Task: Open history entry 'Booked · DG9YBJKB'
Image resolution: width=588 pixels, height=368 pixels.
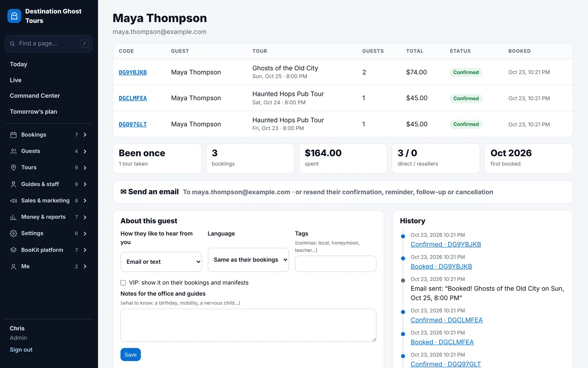Action: (441, 266)
